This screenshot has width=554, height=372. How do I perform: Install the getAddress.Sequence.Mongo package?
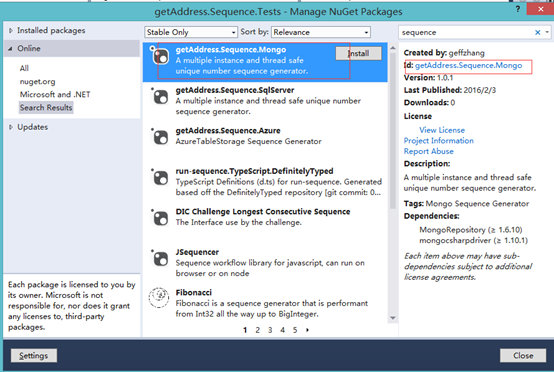(x=358, y=53)
